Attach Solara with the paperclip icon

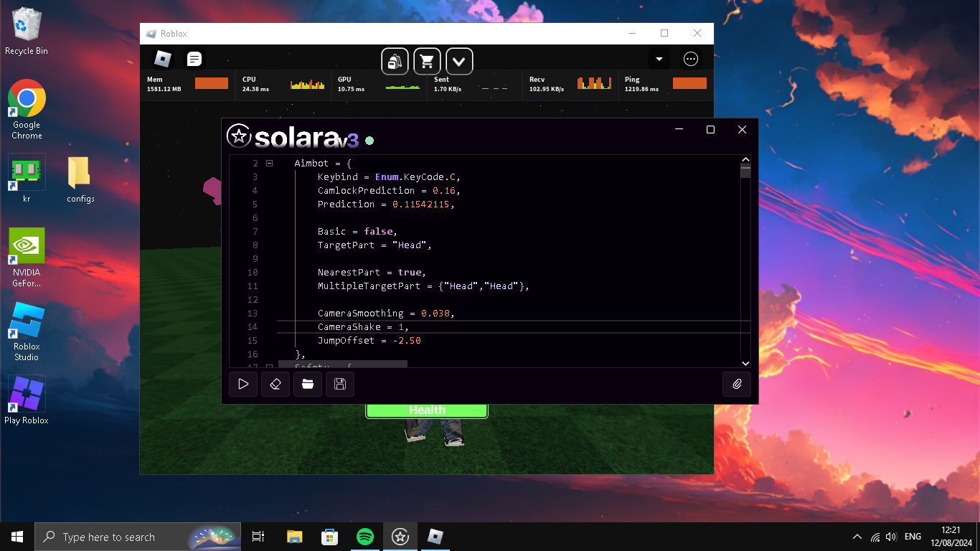[737, 384]
